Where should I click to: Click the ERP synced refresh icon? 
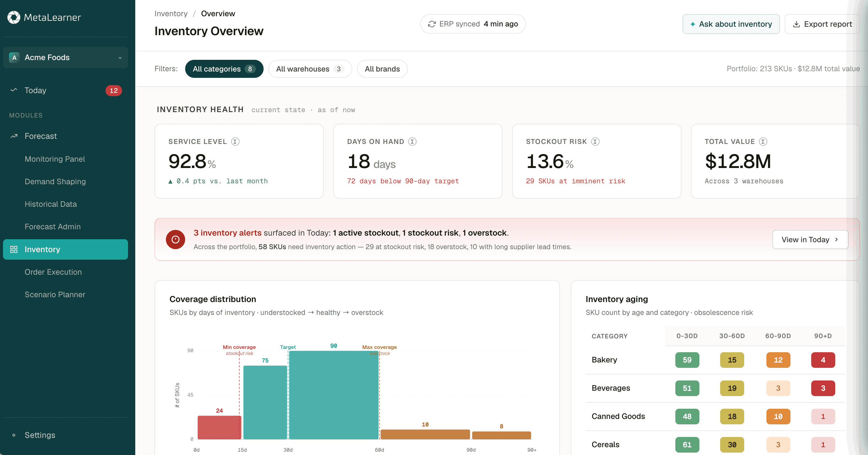coord(432,24)
